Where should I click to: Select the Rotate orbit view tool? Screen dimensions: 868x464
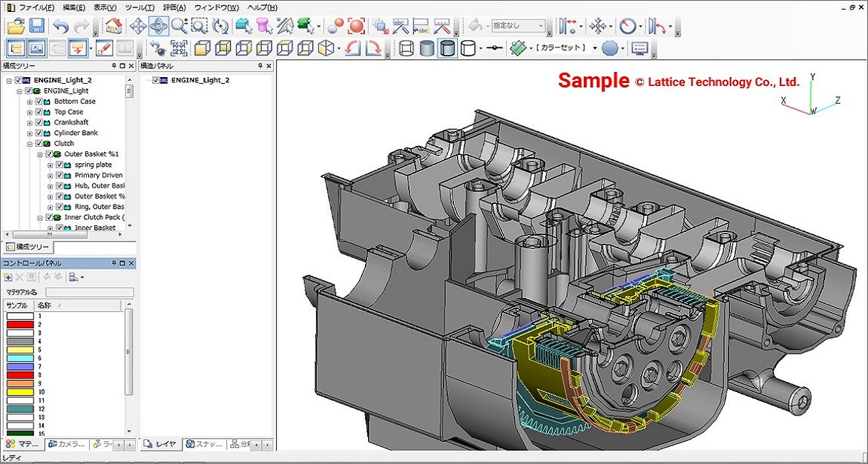point(158,26)
